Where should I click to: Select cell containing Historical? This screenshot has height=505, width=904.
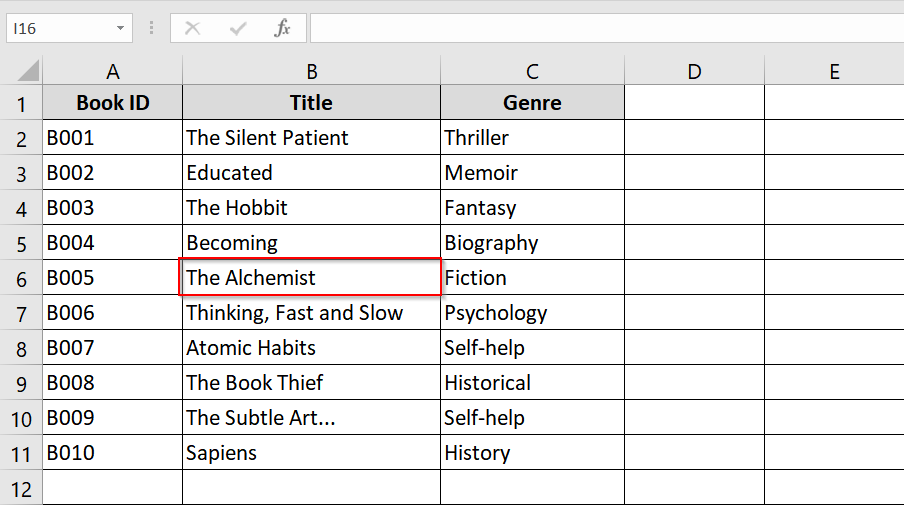pyautogui.click(x=532, y=383)
